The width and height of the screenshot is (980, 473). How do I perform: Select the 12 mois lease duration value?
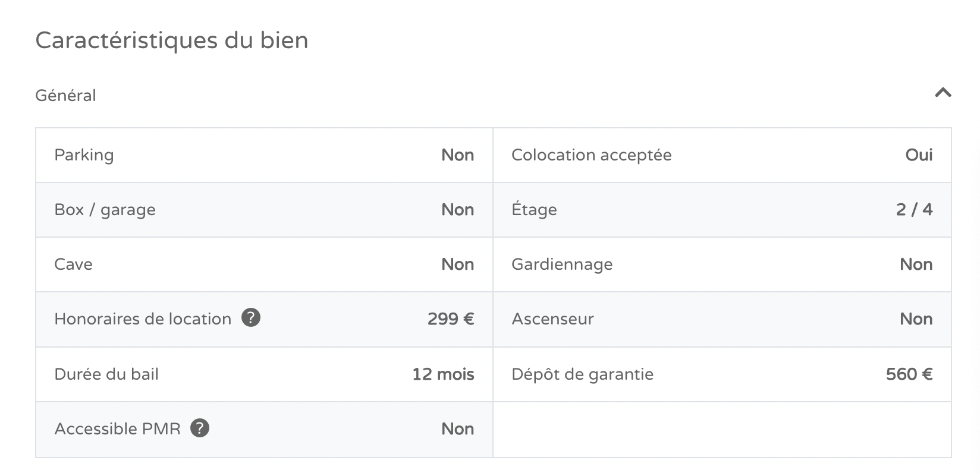pyautogui.click(x=443, y=374)
